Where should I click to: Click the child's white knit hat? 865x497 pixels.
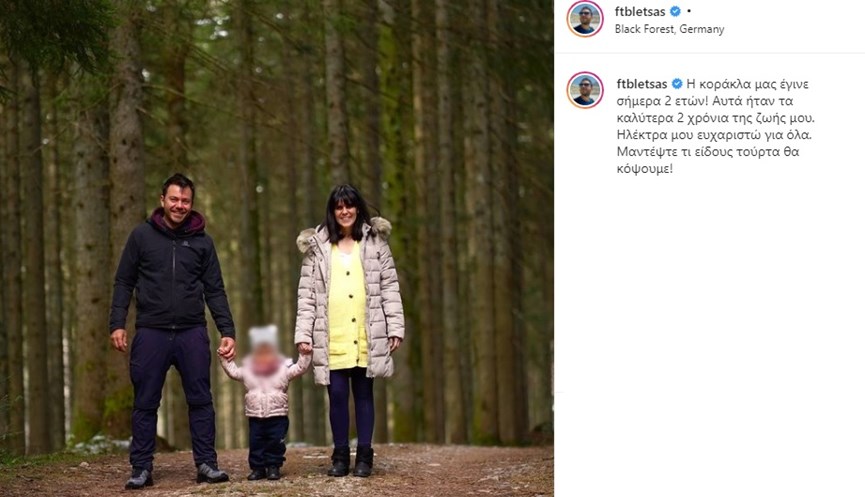[x=264, y=335]
